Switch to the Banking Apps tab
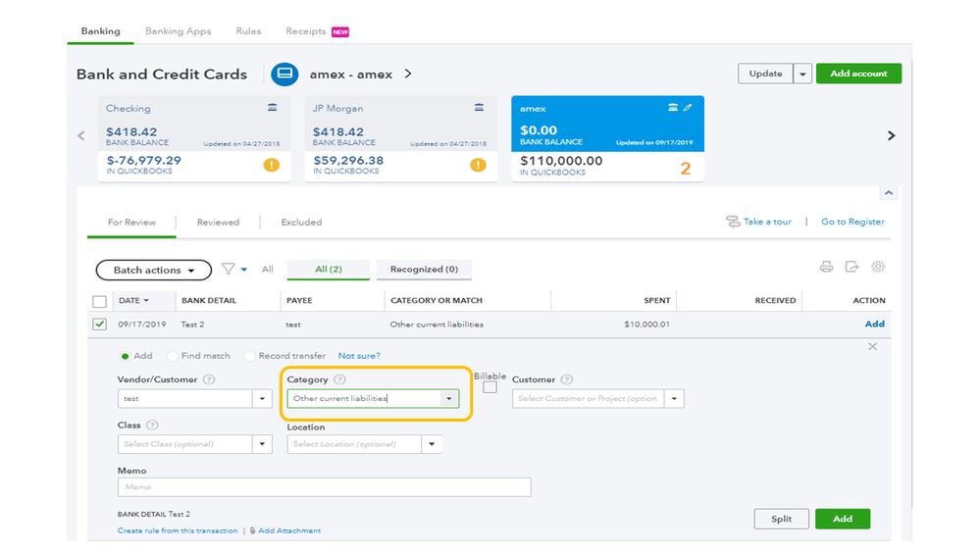This screenshot has width=980, height=551. pos(179,31)
